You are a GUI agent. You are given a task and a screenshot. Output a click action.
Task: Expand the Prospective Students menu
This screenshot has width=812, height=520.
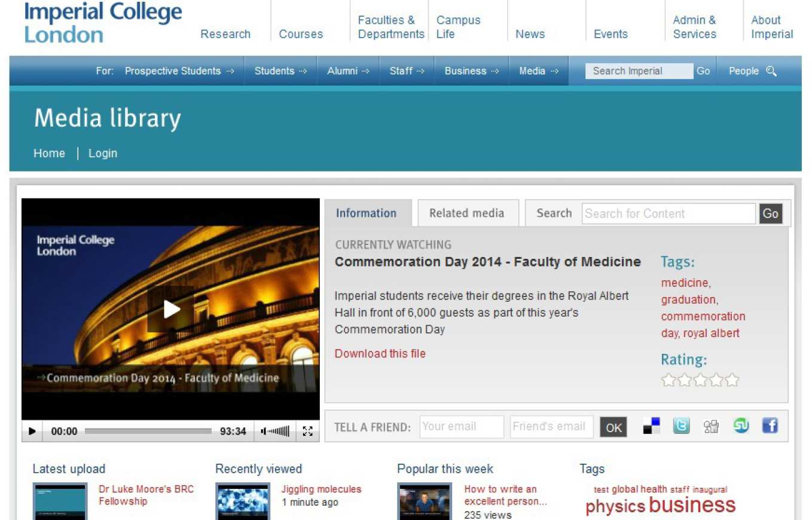pos(179,71)
